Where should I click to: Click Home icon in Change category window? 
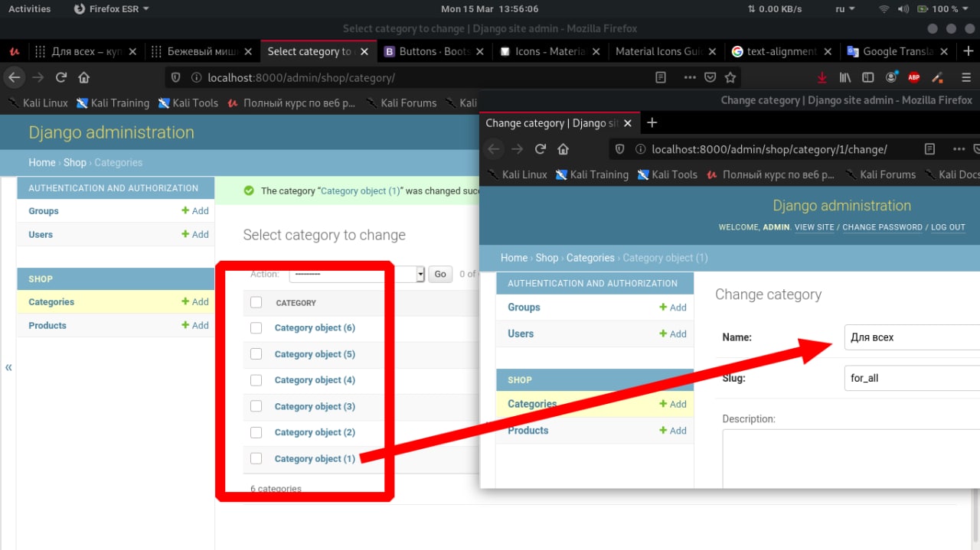[563, 149]
